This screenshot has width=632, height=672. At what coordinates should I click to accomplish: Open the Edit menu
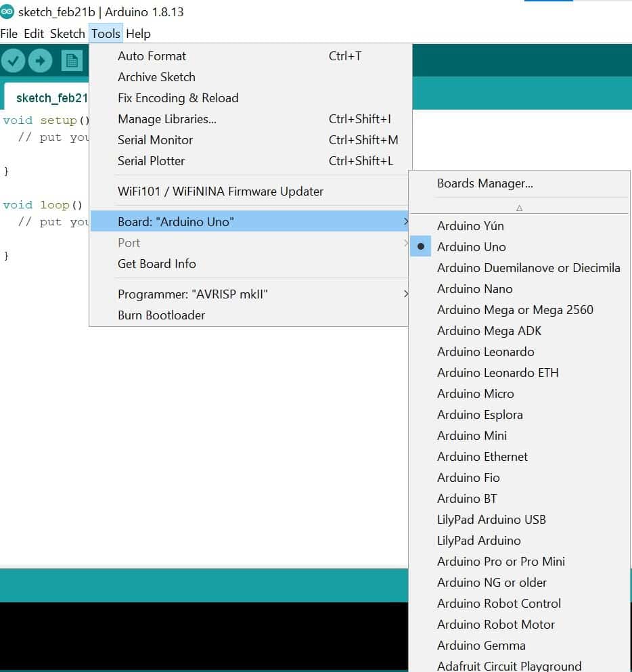click(x=34, y=33)
